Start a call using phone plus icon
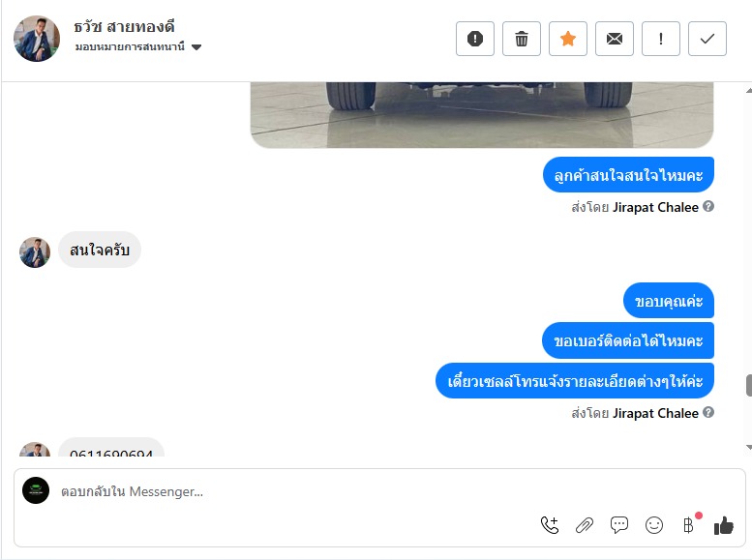The image size is (752, 560). [x=550, y=525]
